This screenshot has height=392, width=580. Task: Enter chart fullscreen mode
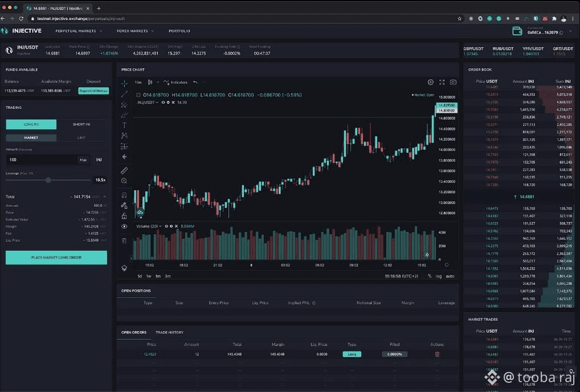click(442, 82)
